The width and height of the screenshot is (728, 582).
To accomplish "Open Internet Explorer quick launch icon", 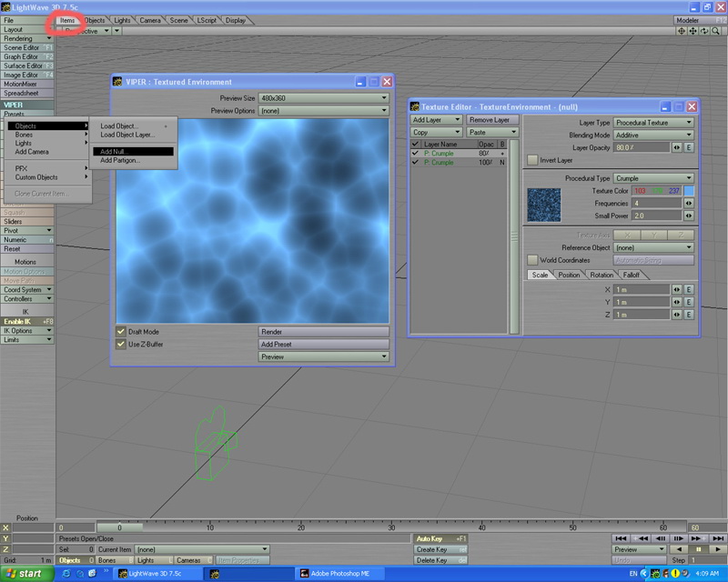I will [x=66, y=574].
